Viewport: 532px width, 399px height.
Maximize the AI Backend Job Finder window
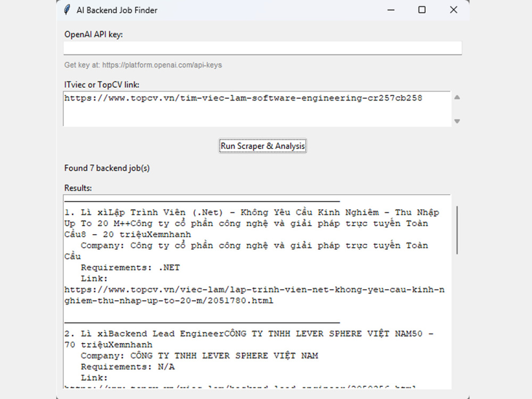[422, 10]
